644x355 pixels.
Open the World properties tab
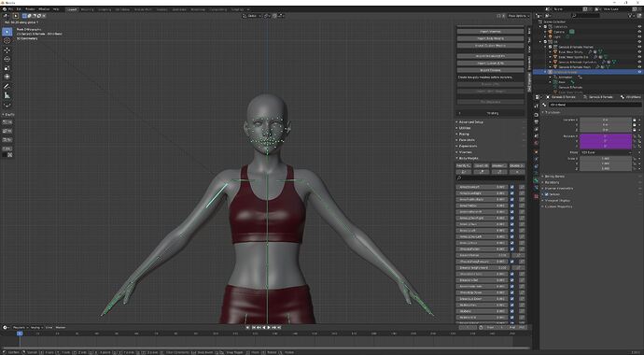(x=536, y=143)
